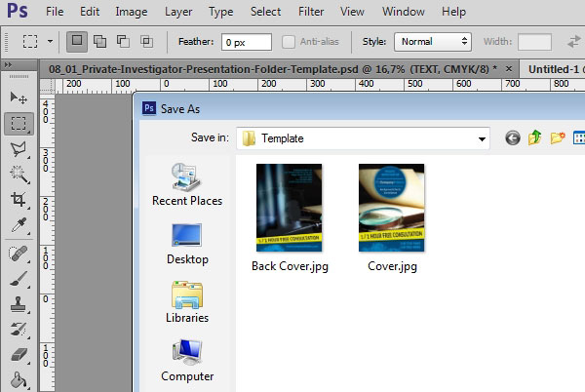Select the Magic Wand tool
Image resolution: width=585 pixels, height=392 pixels.
click(19, 175)
